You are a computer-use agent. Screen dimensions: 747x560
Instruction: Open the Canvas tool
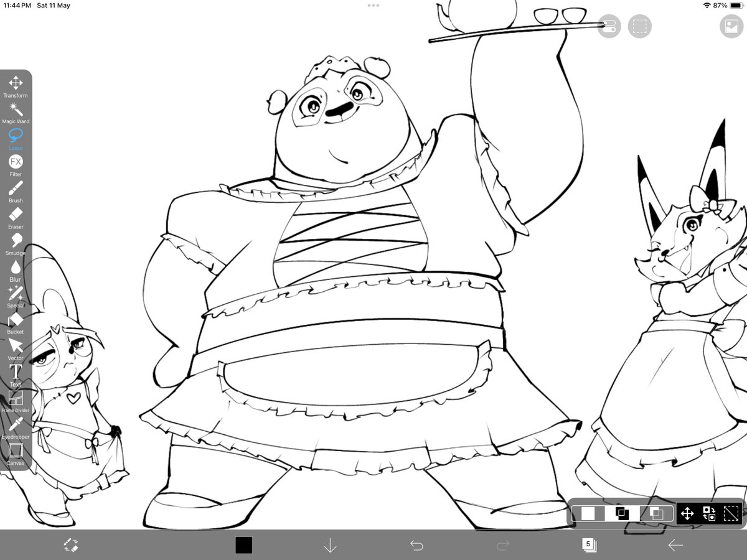point(16,454)
